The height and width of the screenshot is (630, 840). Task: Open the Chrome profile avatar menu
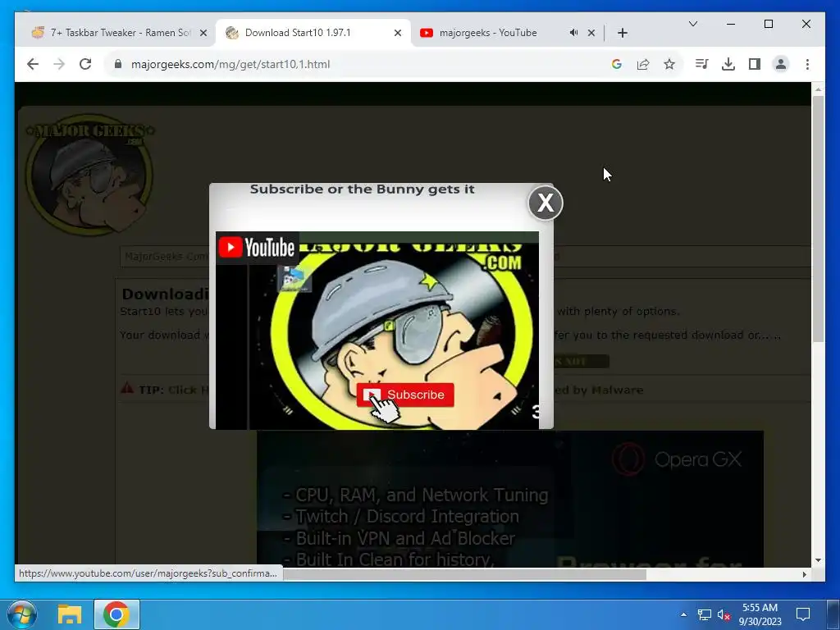point(781,64)
